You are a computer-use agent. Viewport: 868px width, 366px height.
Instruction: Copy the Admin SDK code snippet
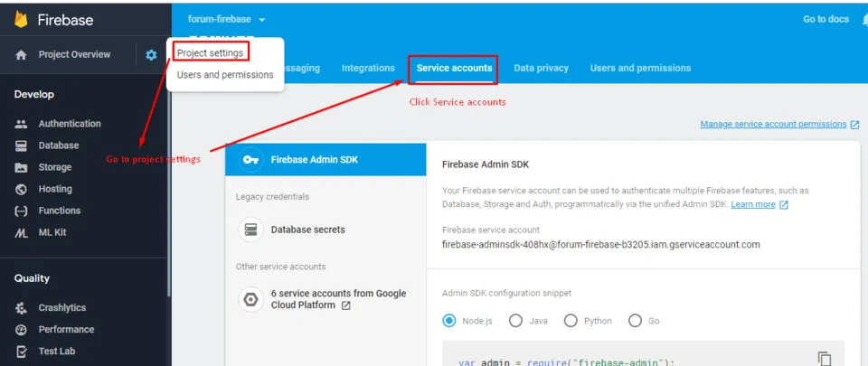825,358
